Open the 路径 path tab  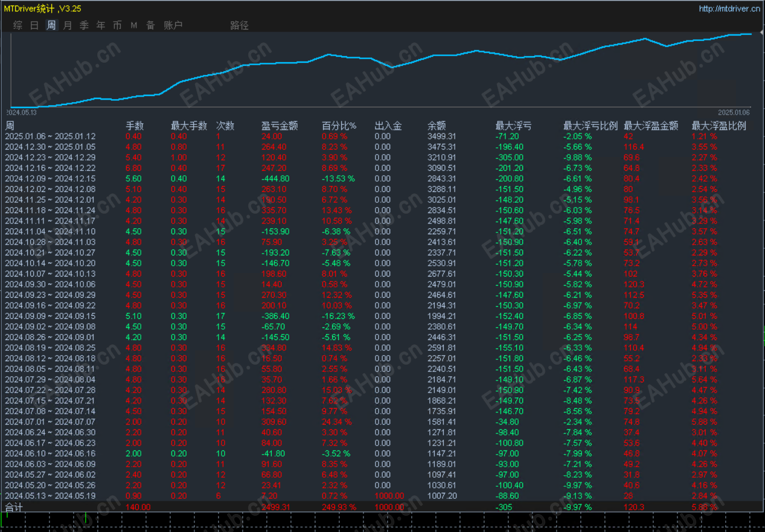click(239, 25)
